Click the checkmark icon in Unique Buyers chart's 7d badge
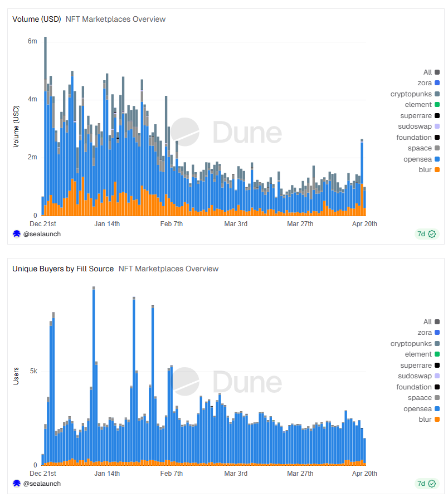Viewport: 448px width, 497px height. point(432,484)
